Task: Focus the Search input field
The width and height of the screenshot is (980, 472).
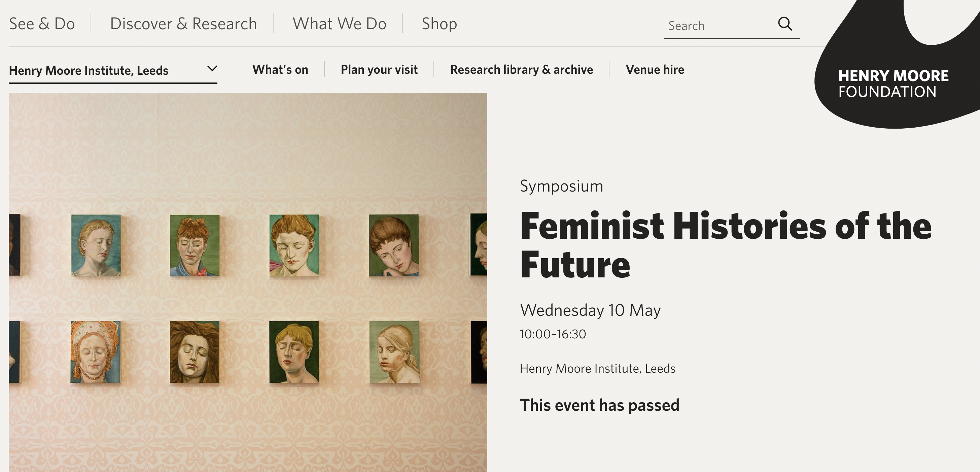Action: 719,26
